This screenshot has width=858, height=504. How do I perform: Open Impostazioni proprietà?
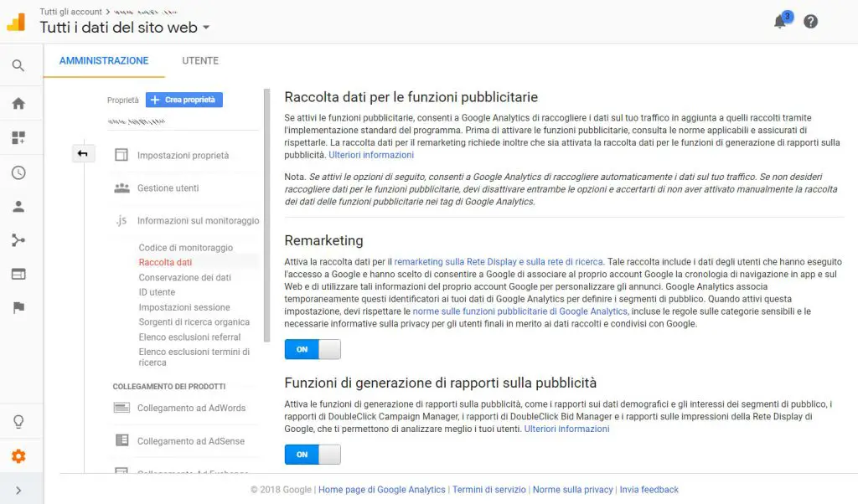click(183, 155)
